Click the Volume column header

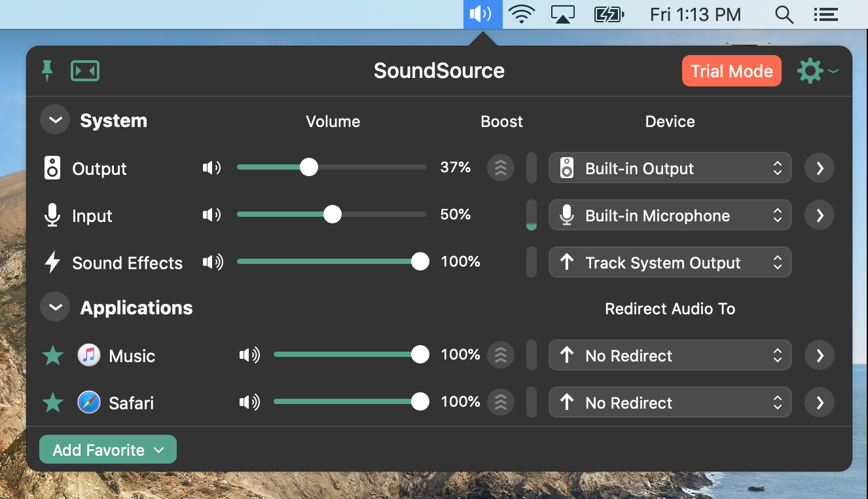(x=333, y=122)
